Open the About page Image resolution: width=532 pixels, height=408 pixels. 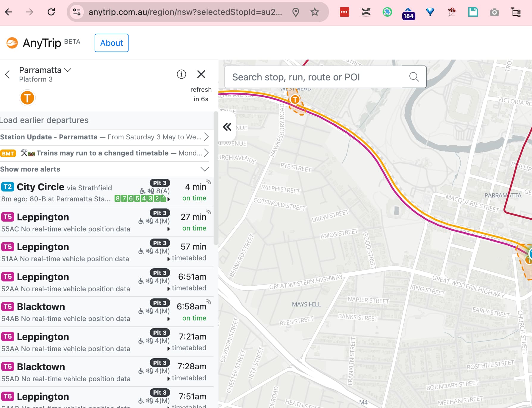[112, 43]
